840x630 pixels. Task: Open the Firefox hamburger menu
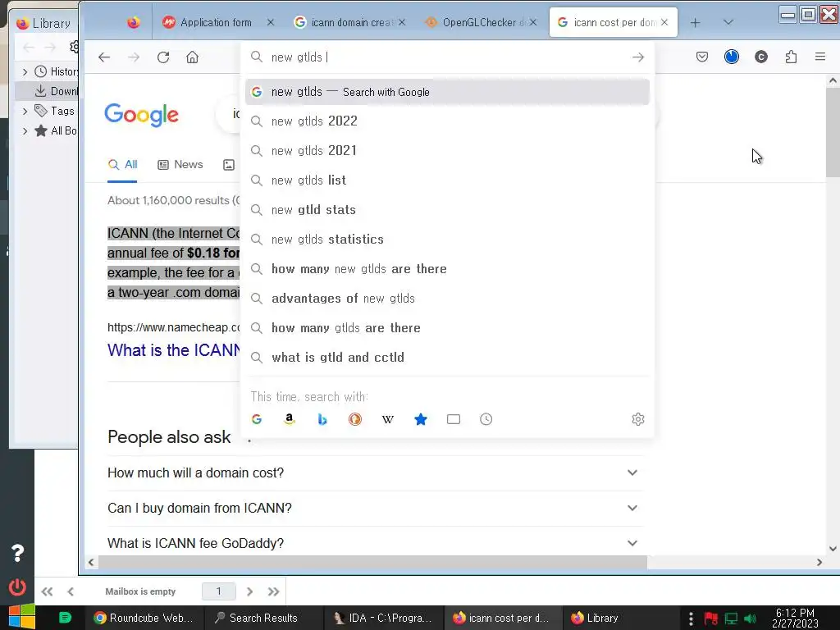coord(819,57)
